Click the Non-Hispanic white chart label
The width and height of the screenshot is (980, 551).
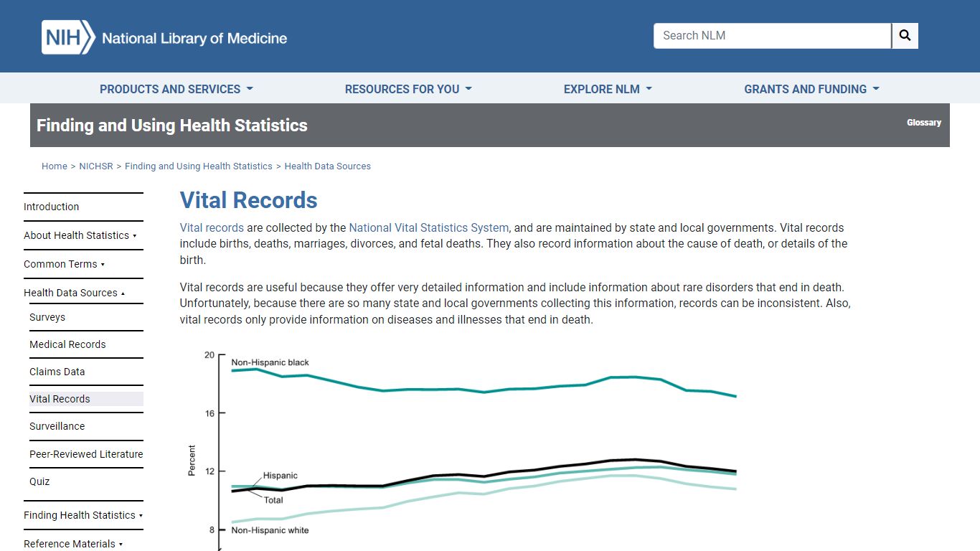[x=270, y=530]
